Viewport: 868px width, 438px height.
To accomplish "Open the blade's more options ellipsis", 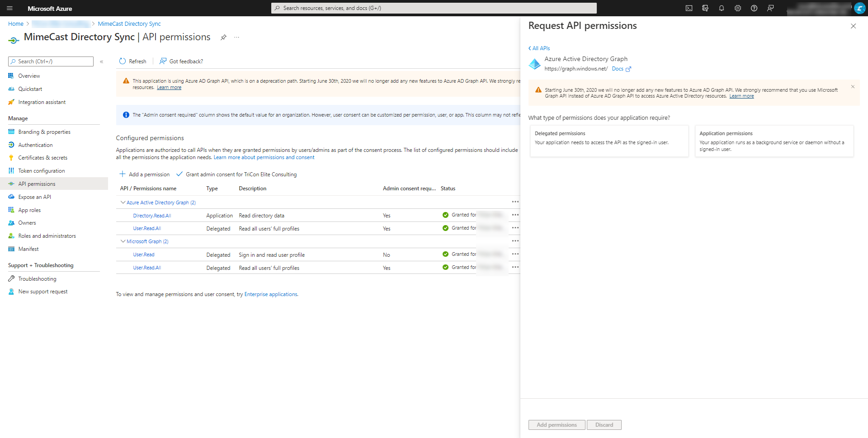I will point(236,37).
